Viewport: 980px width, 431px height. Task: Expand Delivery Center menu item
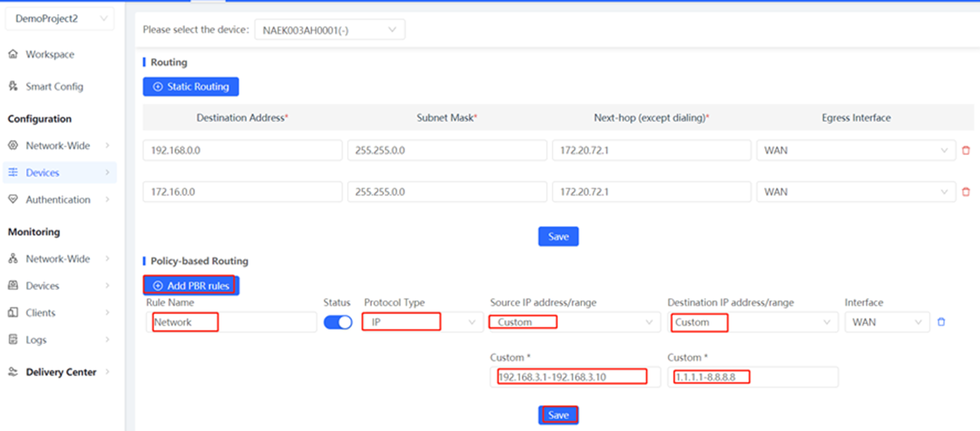(59, 372)
